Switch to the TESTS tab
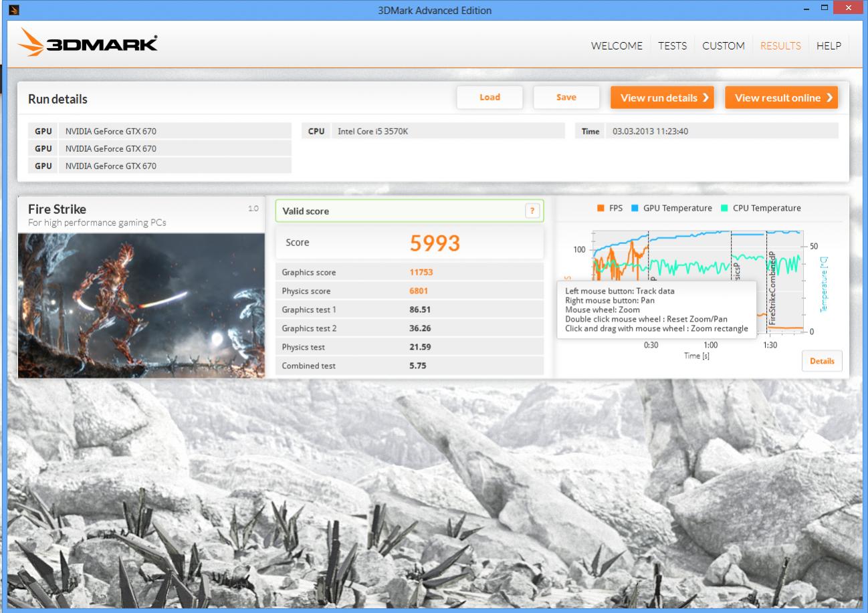Screen dimensions: 868x613 672,46
